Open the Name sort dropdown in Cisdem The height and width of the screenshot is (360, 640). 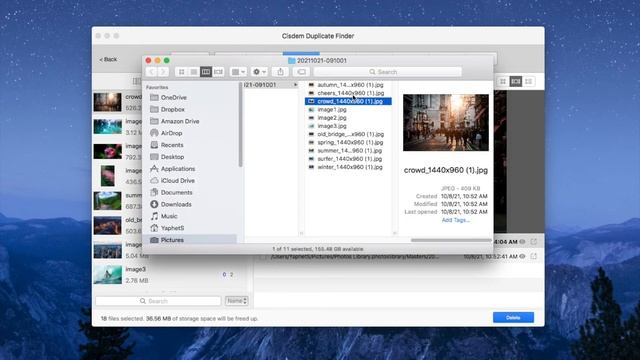pos(236,301)
